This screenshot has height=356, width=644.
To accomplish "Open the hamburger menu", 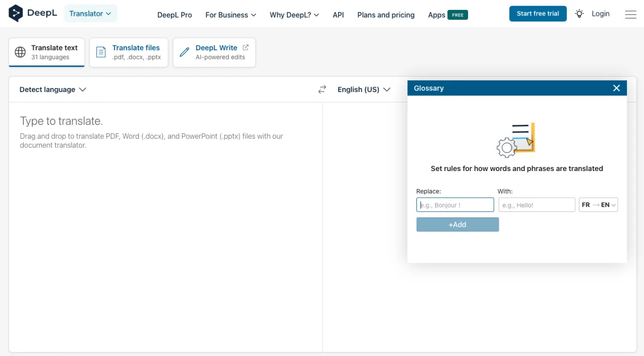I will click(x=631, y=14).
